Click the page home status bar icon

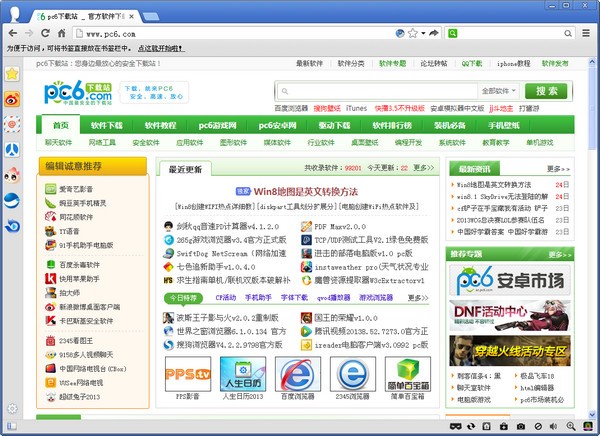(487, 426)
